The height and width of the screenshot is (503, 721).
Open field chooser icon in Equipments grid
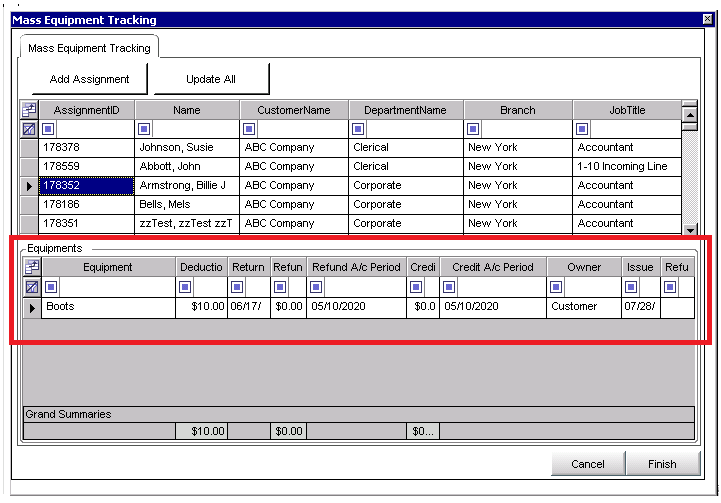[32, 267]
